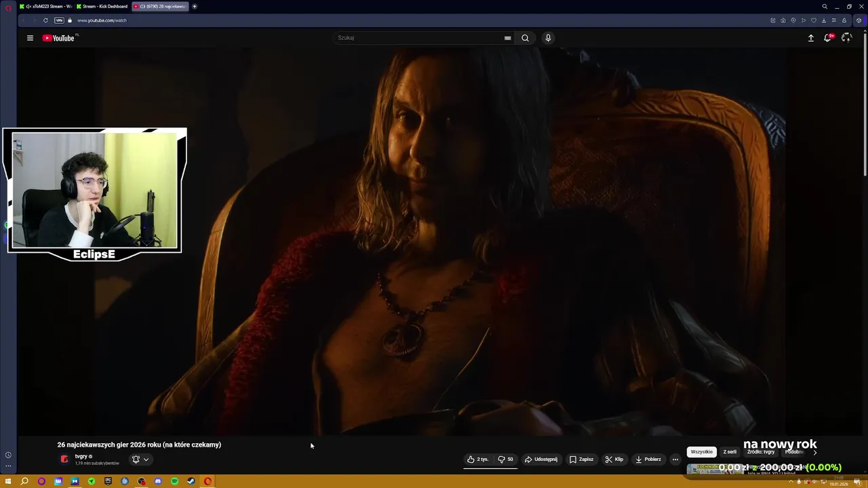Like the video with thumbs-up button
Screen dimensions: 868x488
pyautogui.click(x=478, y=459)
